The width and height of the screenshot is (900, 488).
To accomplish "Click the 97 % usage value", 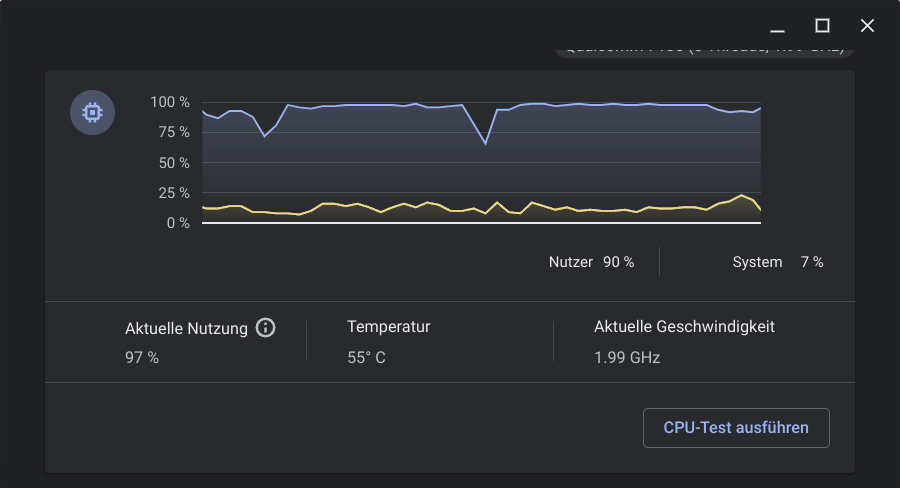I will point(142,358).
